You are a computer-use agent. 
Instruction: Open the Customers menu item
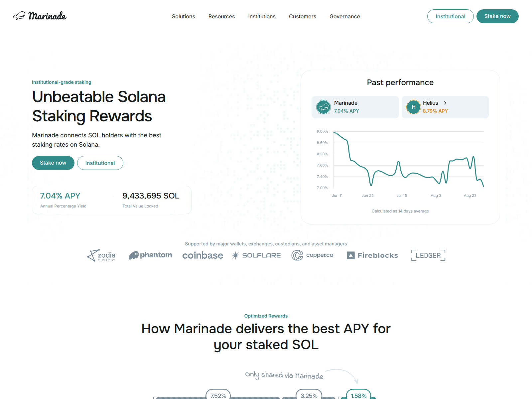tap(303, 16)
